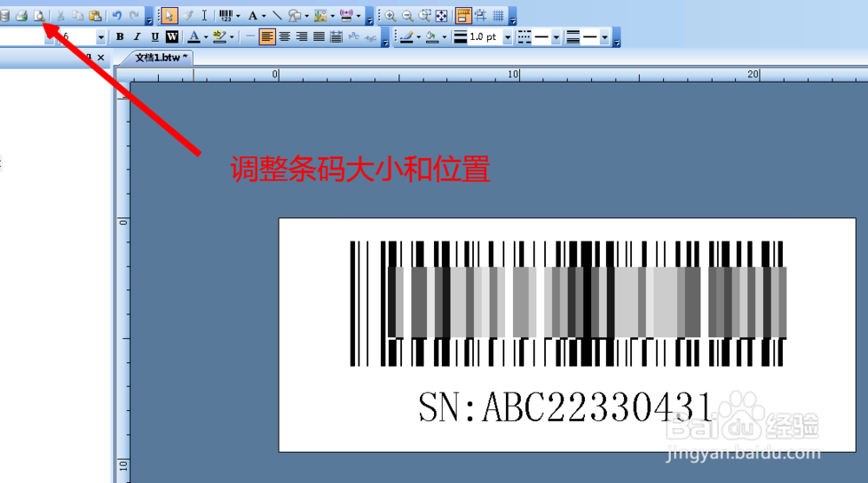868x483 pixels.
Task: Click the fill color bucket icon
Action: [x=432, y=37]
